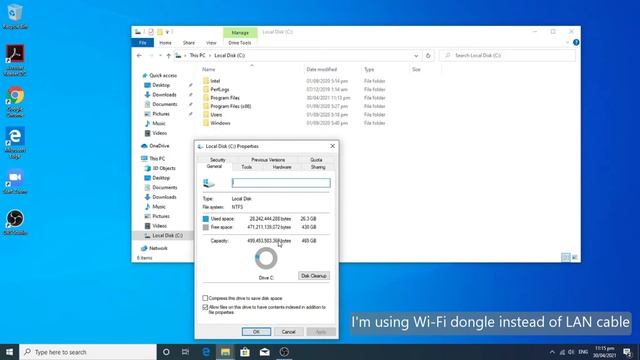Click OK in Properties dialog

tap(256, 332)
